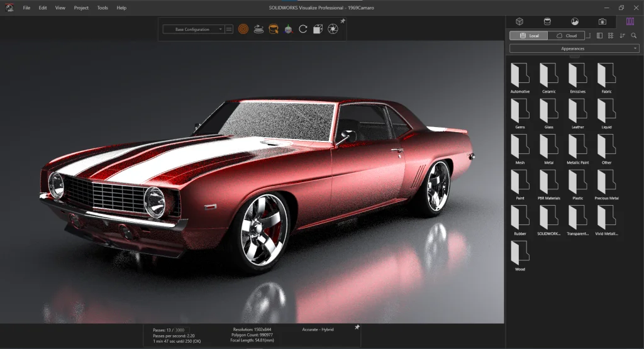
Task: Open the Automotive appearance folder
Action: (519, 76)
